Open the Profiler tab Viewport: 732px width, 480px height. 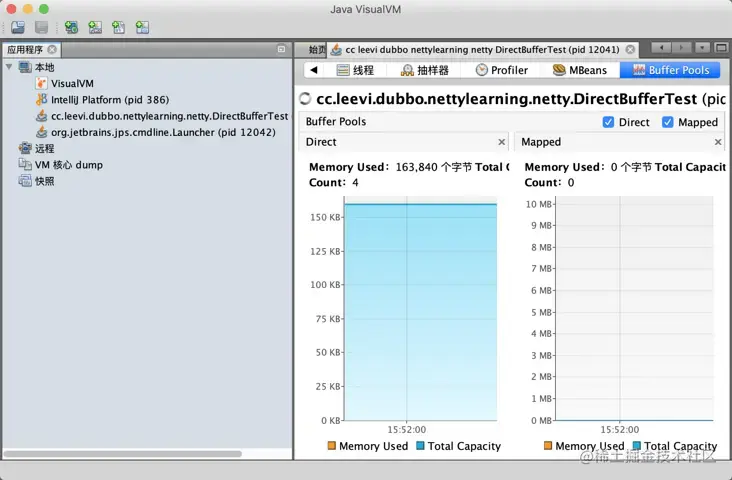click(501, 70)
